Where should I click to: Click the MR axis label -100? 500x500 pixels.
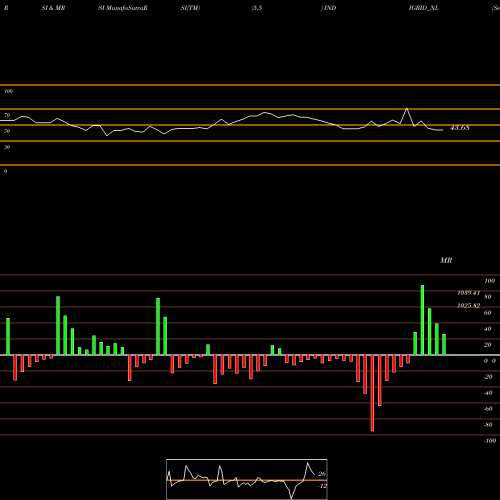click(490, 441)
